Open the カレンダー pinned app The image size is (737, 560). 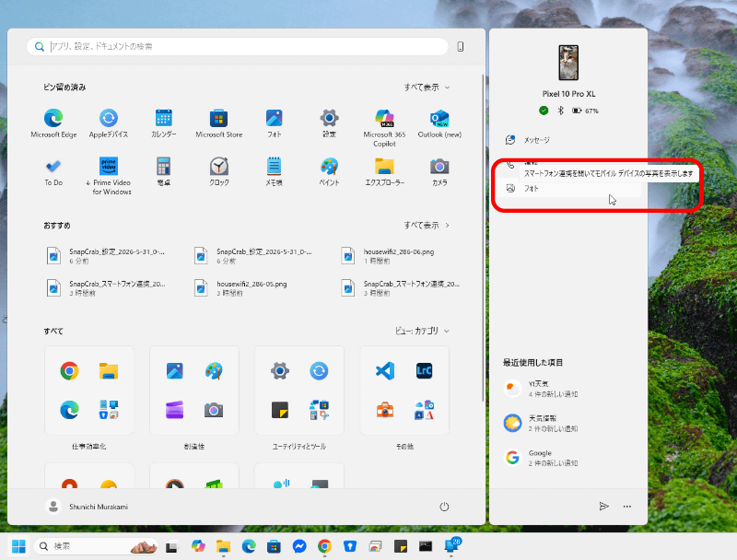pyautogui.click(x=164, y=123)
